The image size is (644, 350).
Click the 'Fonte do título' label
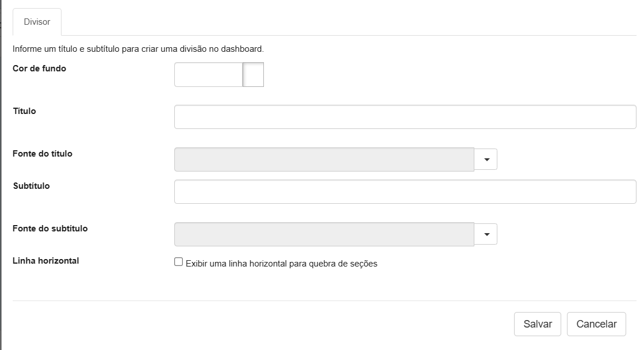tap(43, 154)
